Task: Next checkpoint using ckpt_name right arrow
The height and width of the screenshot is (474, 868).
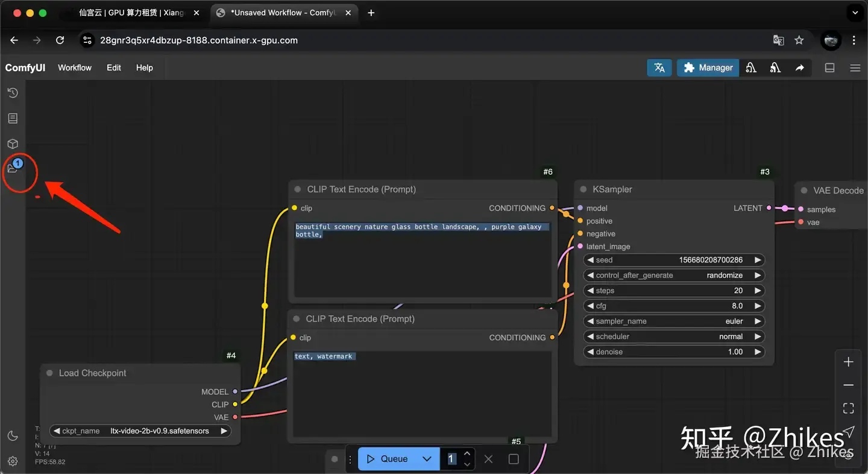Action: (224, 431)
